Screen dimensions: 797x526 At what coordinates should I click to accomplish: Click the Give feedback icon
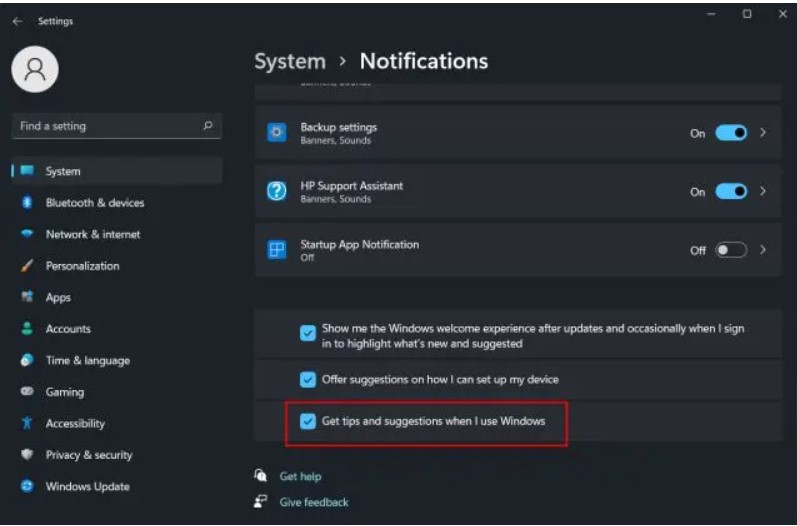(x=261, y=502)
